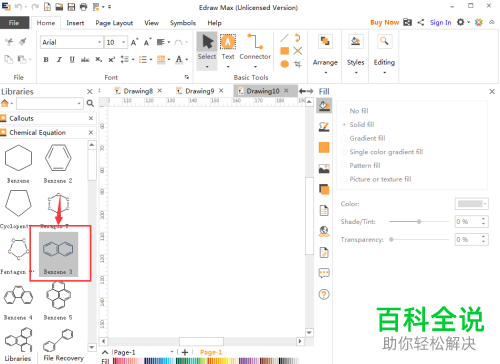500x364 pixels.
Task: Expand the Styles dropdown
Action: tap(356, 72)
